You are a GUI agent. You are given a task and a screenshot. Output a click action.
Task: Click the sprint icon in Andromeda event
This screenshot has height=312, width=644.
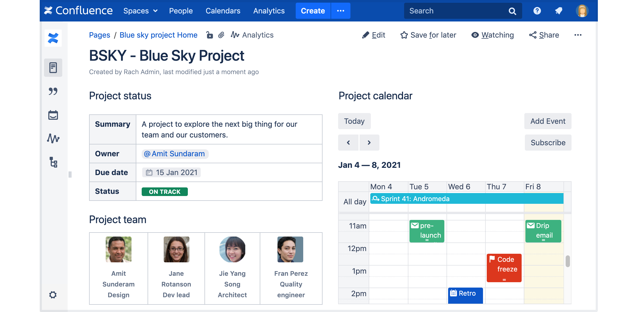[376, 198]
